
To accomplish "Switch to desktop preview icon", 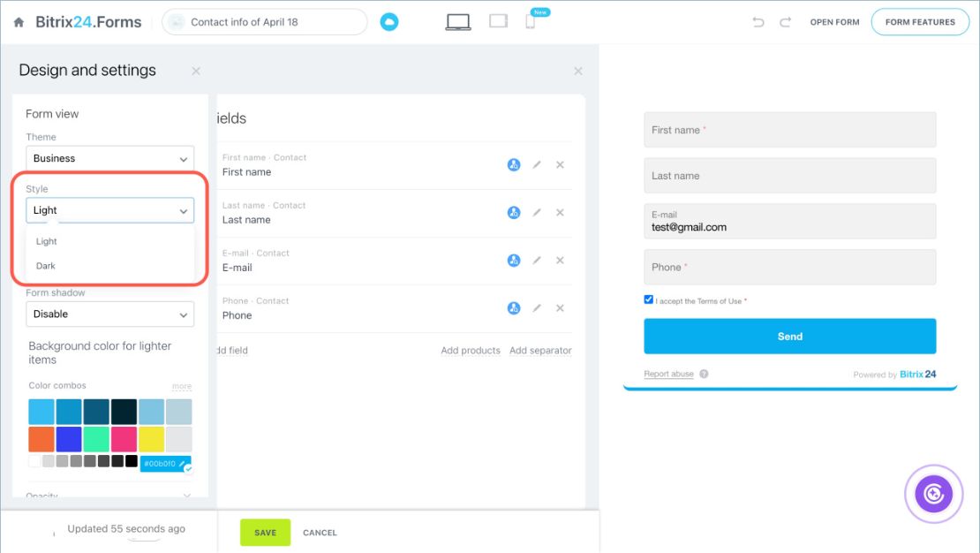I will 458,22.
